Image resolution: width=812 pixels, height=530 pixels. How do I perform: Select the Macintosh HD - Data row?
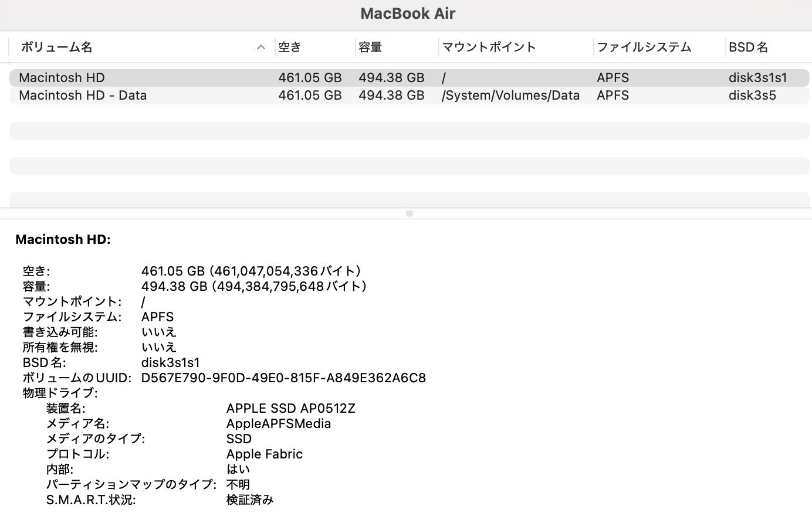tap(83, 95)
